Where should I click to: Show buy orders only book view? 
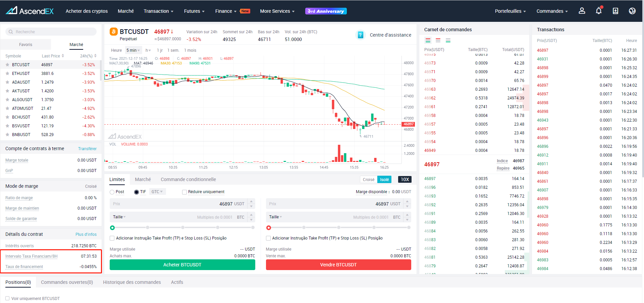(448, 40)
